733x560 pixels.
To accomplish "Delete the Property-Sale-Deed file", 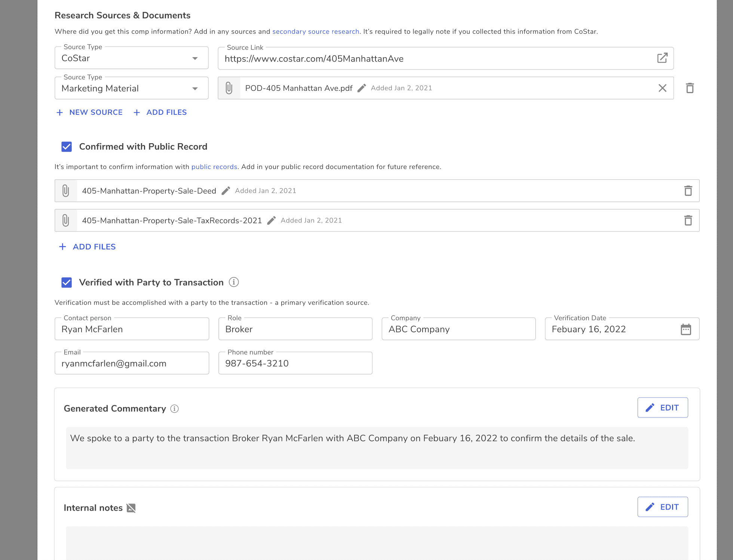I will [688, 191].
